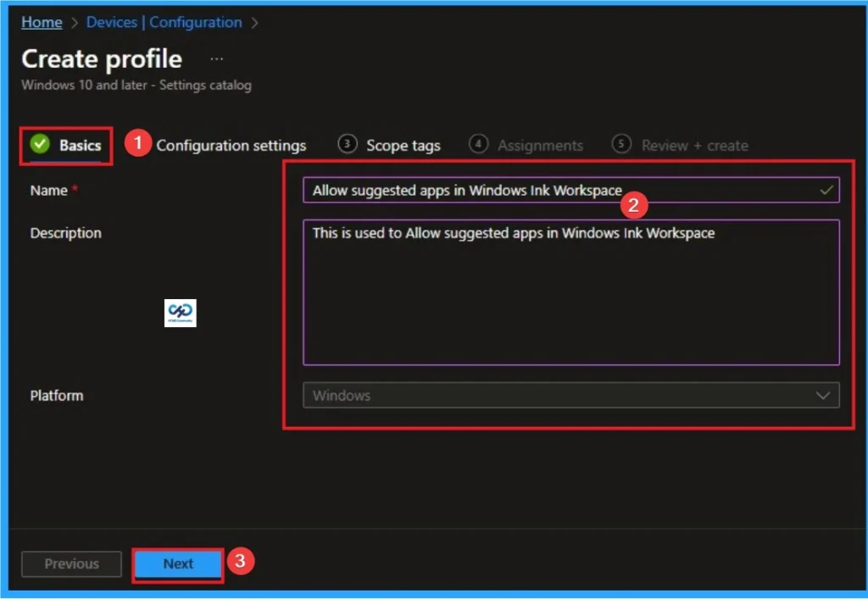This screenshot has width=868, height=599.
Task: Click the step 4 circle icon for Assignments
Action: tap(480, 145)
